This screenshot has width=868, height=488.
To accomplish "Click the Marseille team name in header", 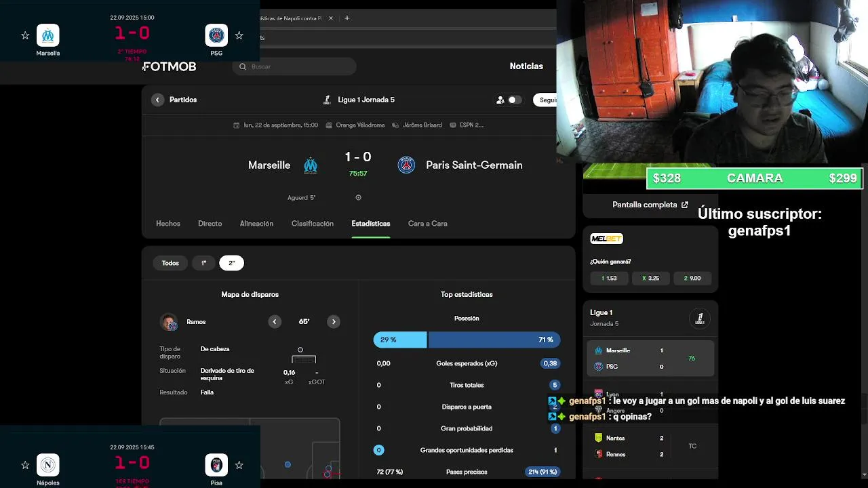I will (x=269, y=165).
